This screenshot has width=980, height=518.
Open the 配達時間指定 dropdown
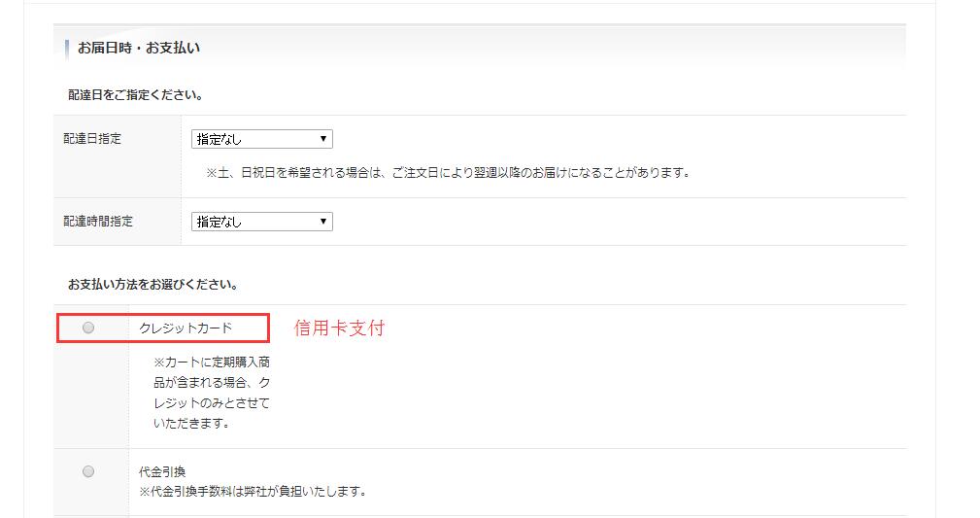pos(261,222)
